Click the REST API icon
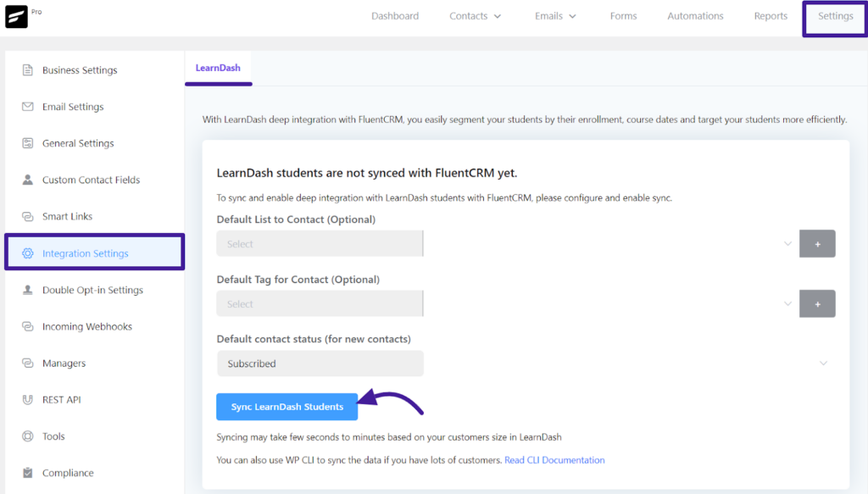The width and height of the screenshot is (868, 494). click(29, 399)
